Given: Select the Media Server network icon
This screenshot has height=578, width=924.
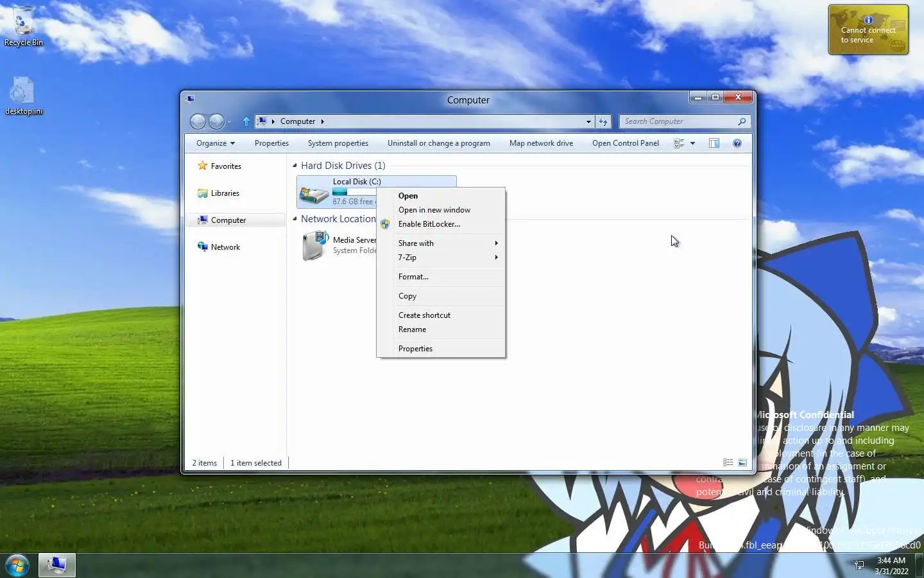Looking at the screenshot, I should pos(315,245).
